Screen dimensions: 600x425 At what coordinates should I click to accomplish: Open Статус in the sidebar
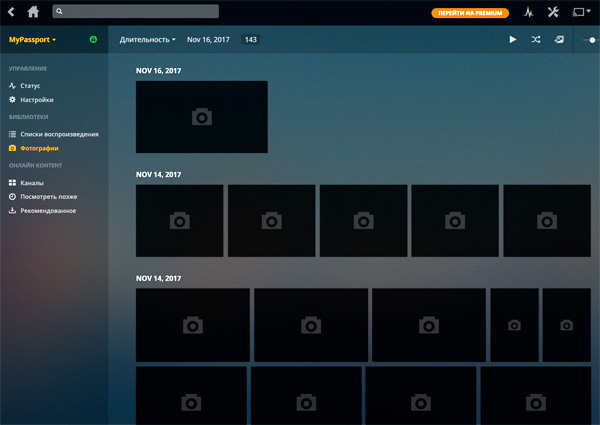coord(30,86)
